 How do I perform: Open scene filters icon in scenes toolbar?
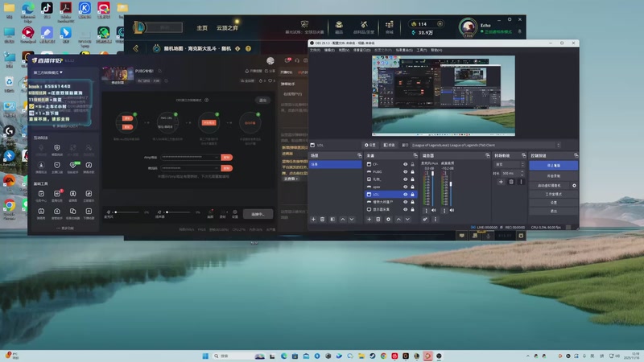332,219
